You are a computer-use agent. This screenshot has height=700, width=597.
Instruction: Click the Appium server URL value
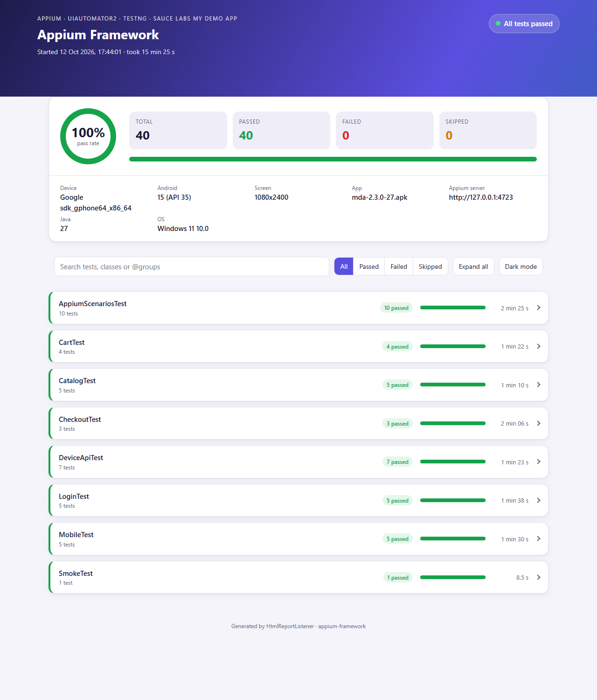(481, 197)
